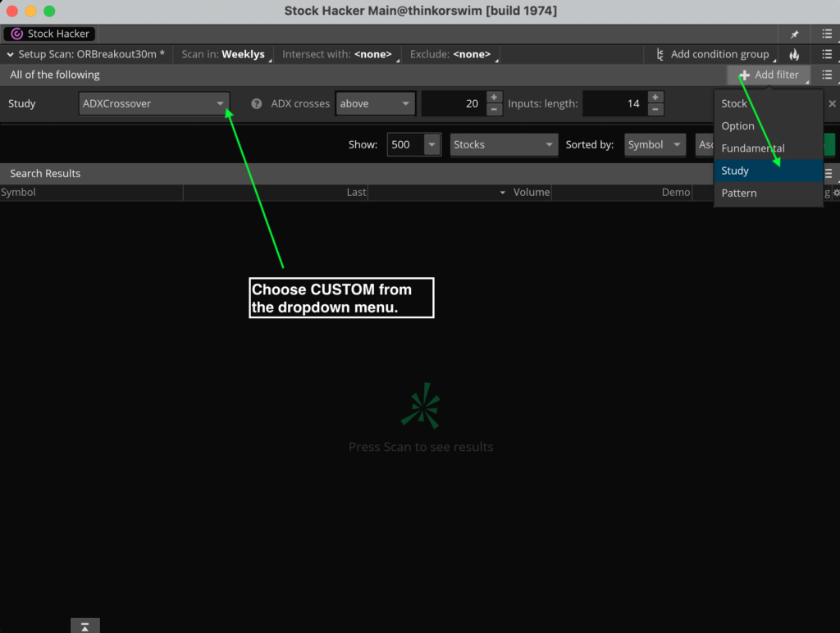
Task: Select Stock from Add filter menu
Action: coord(768,103)
